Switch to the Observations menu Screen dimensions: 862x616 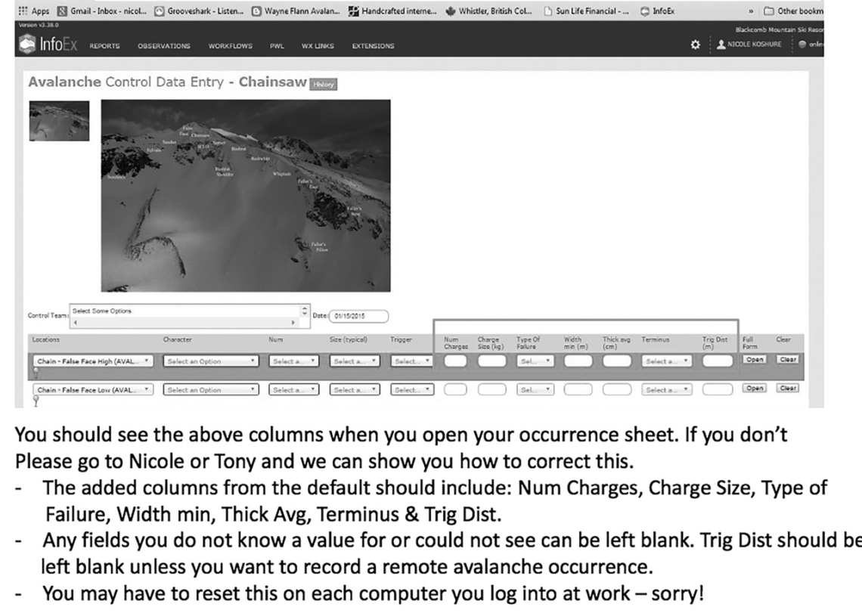coord(163,46)
